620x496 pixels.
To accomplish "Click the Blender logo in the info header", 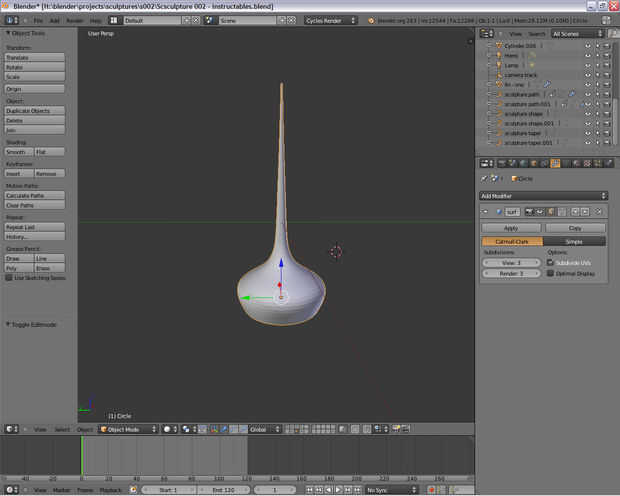I will tap(371, 21).
